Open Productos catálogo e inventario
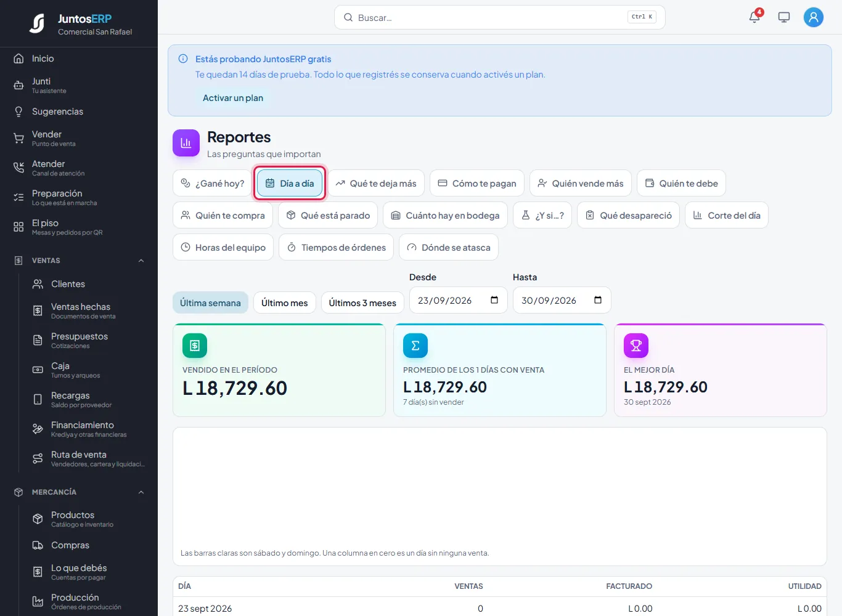842x616 pixels. click(89, 519)
